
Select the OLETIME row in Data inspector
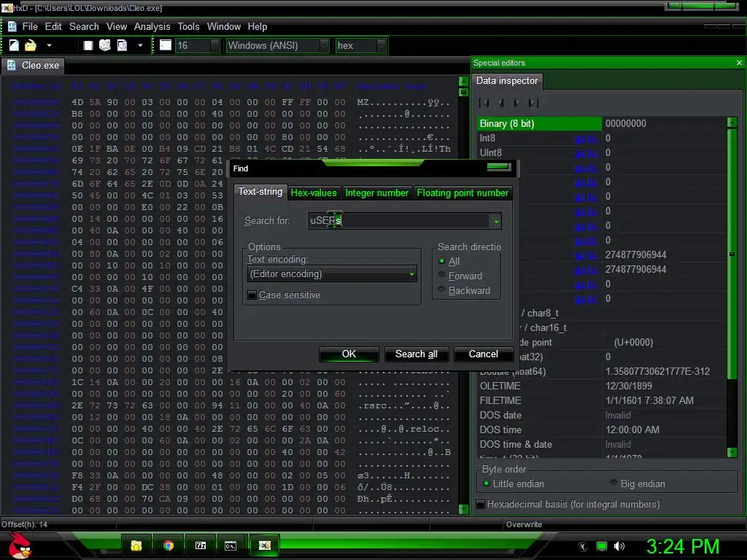602,386
